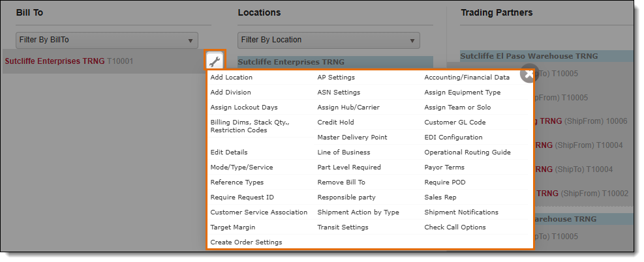Select Create Order Settings
Viewport: 644px width, 262px height.
[246, 242]
